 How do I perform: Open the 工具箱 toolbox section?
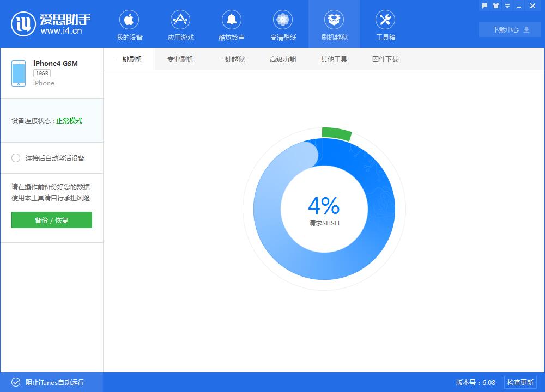click(385, 24)
